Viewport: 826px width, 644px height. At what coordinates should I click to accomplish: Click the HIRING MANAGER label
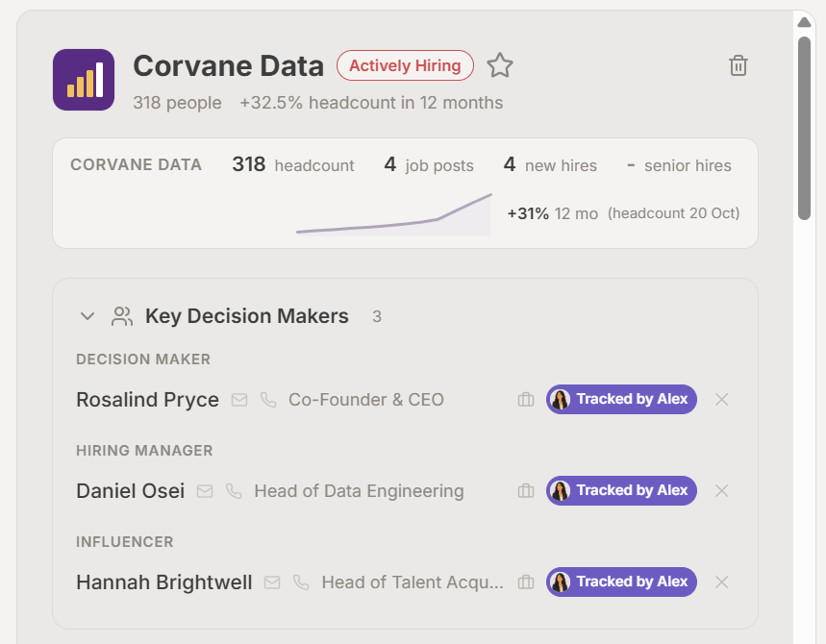(144, 451)
